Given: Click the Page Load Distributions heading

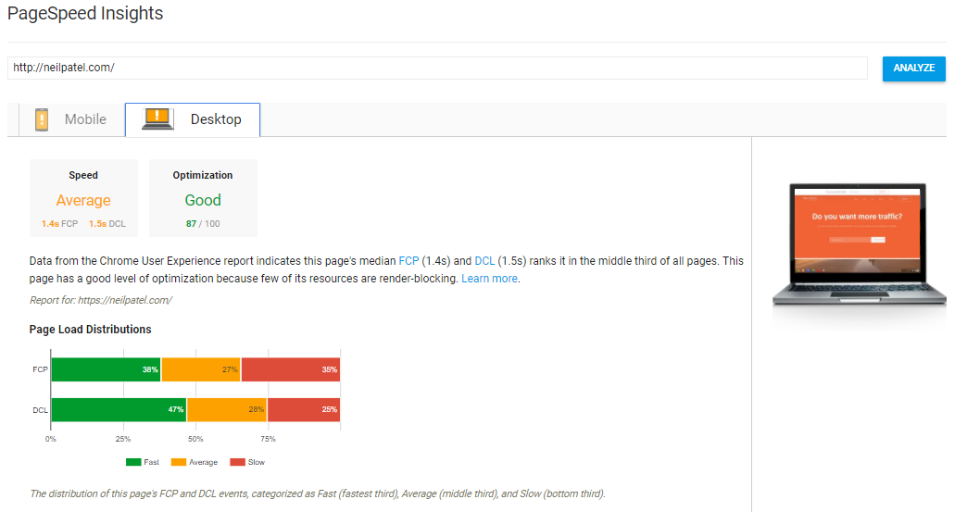Looking at the screenshot, I should point(90,329).
